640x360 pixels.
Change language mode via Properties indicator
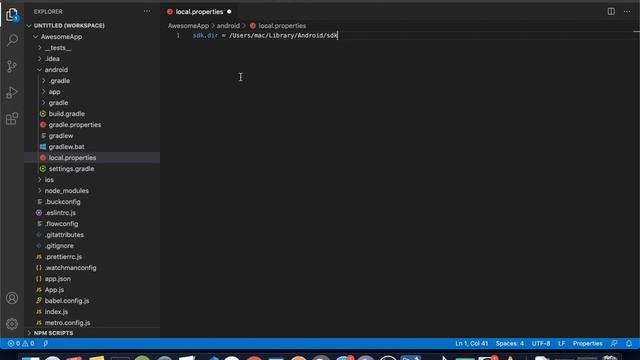587,343
